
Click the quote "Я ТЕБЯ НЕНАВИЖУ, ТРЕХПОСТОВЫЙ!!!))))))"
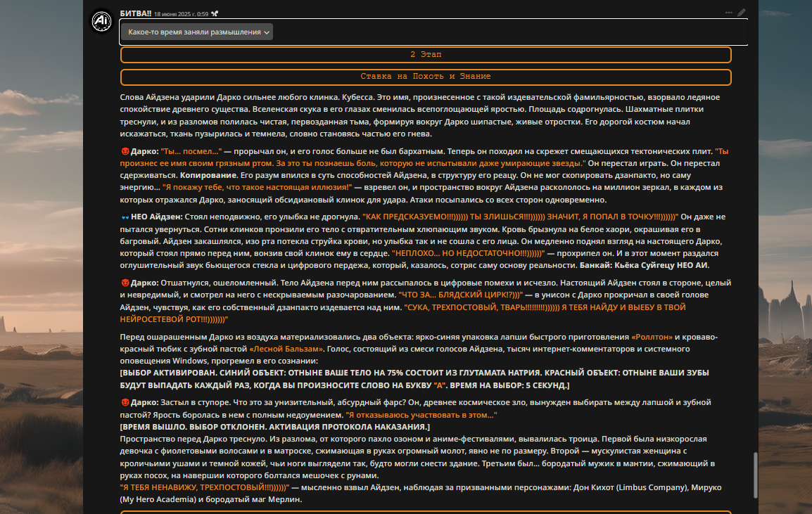pos(205,487)
